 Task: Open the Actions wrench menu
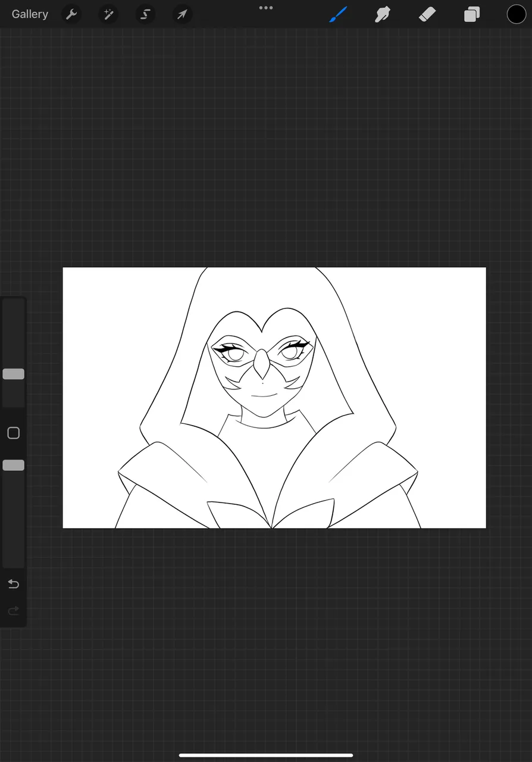click(x=71, y=14)
